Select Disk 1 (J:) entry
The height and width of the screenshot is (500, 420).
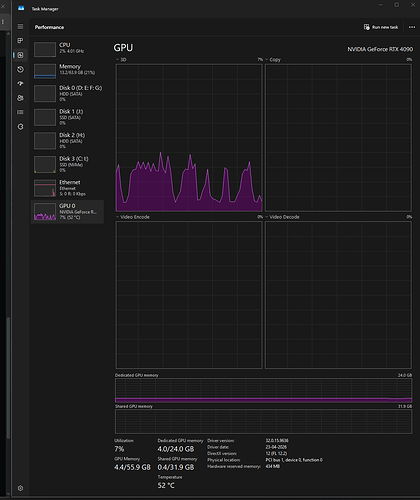[x=67, y=117]
